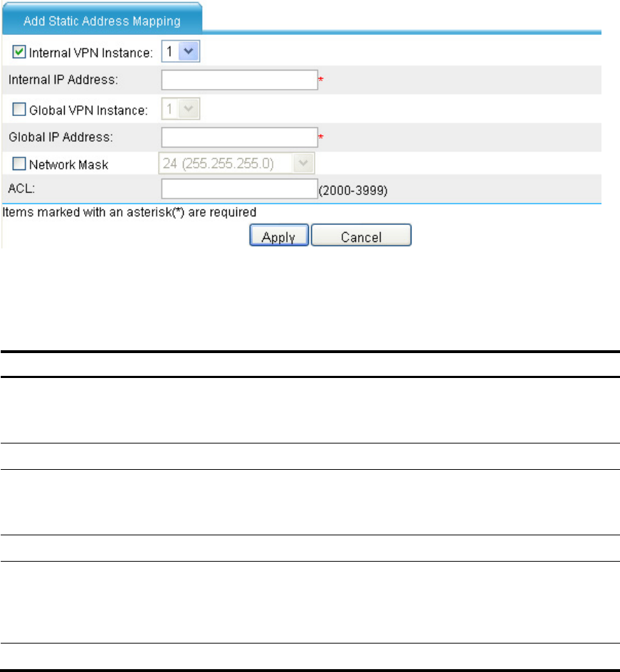Image resolution: width=620 pixels, height=672 pixels.
Task: Expand the Network Mask 24 (255.255.255.0) dropdown
Action: [x=236, y=163]
